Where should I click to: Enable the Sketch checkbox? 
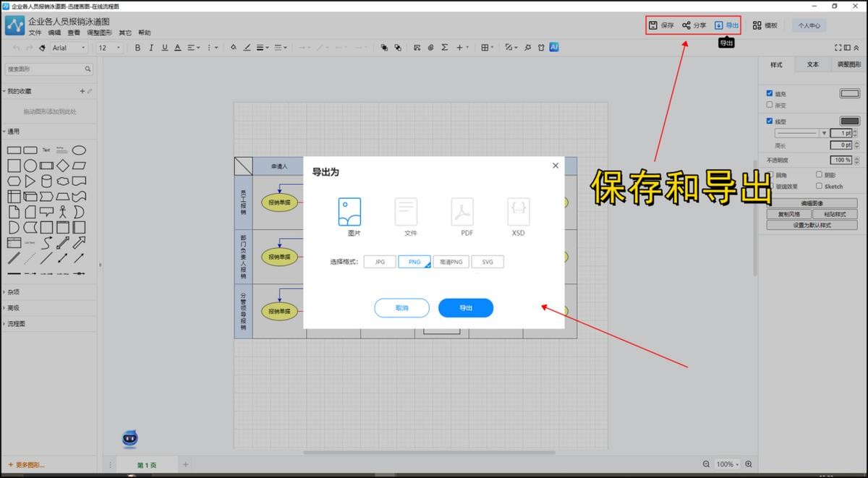point(819,186)
